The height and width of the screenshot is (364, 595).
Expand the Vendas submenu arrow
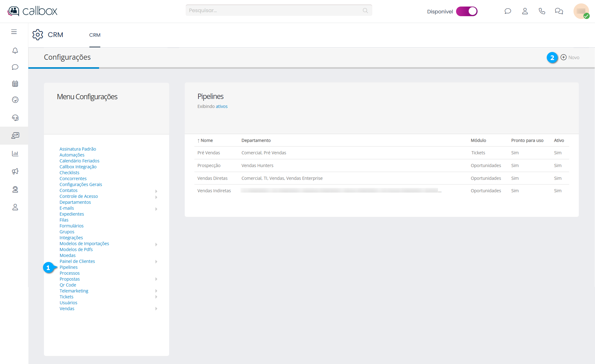click(156, 309)
